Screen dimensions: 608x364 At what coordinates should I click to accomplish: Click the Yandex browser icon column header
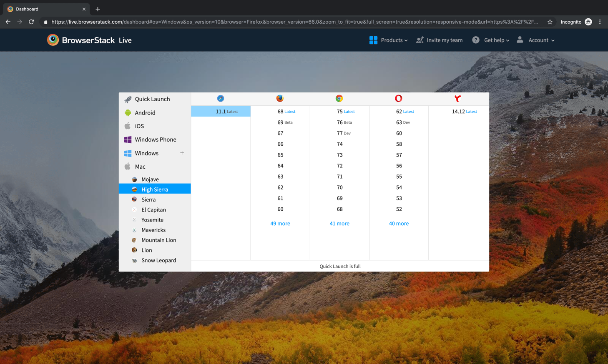pos(458,98)
